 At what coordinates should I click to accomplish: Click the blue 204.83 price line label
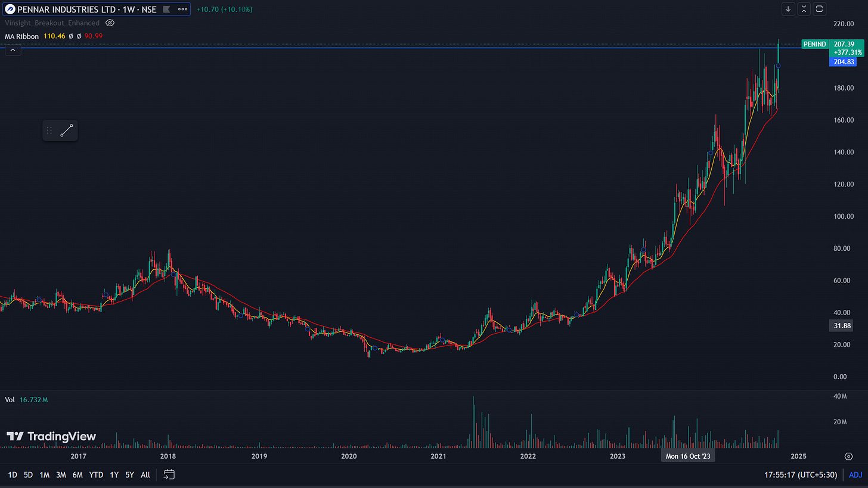click(843, 62)
